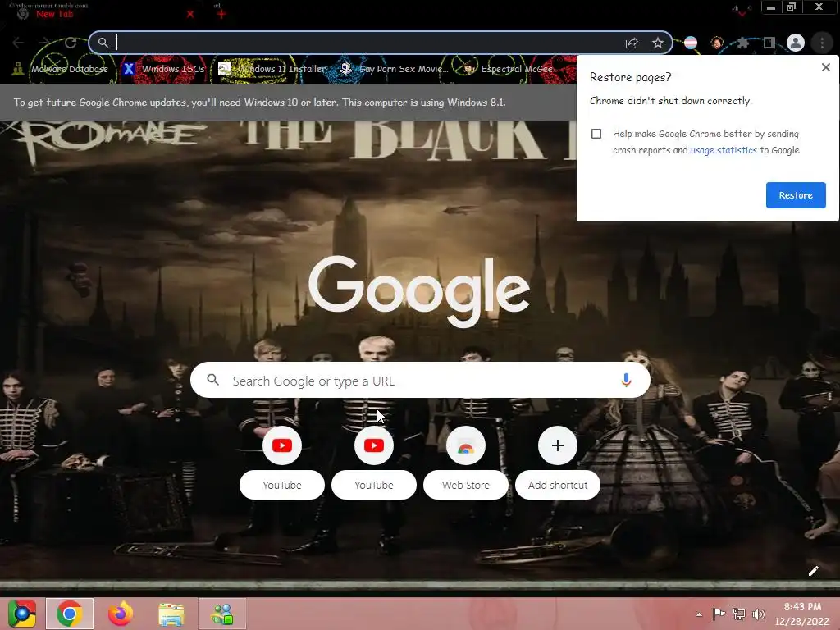This screenshot has height=630, width=840.
Task: Click the network tray icon
Action: (739, 614)
